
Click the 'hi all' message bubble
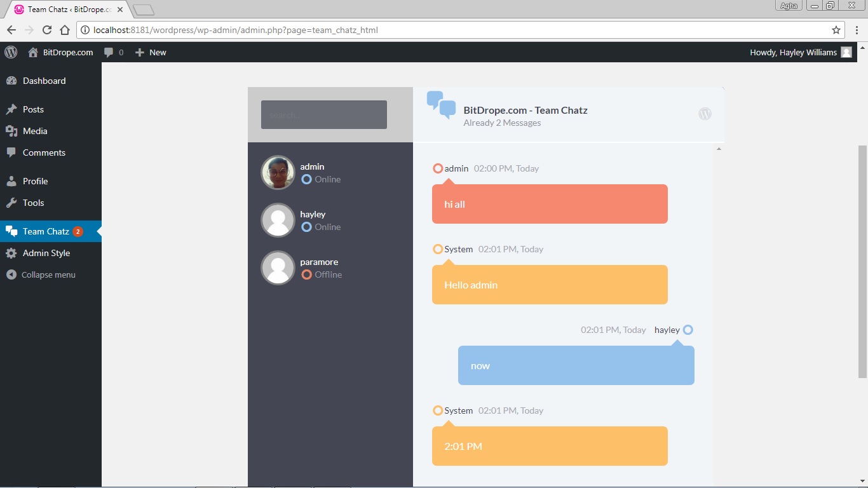[550, 204]
